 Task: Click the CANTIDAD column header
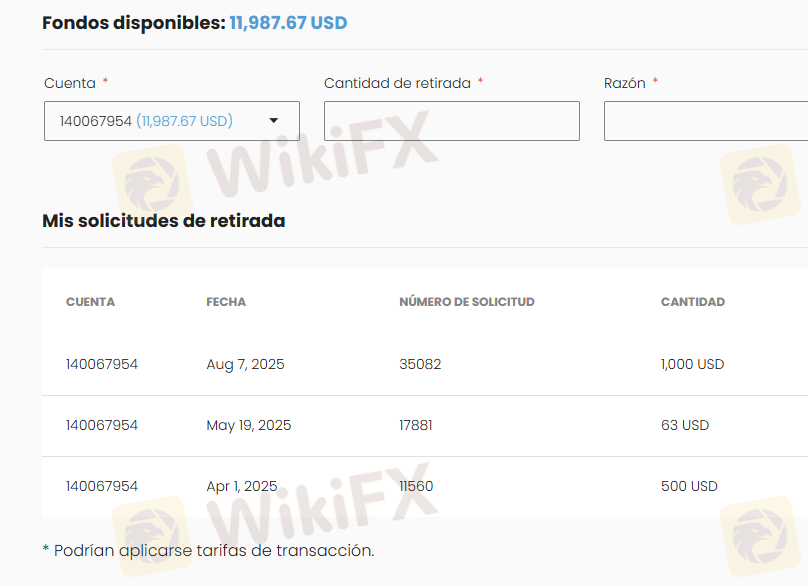point(693,302)
